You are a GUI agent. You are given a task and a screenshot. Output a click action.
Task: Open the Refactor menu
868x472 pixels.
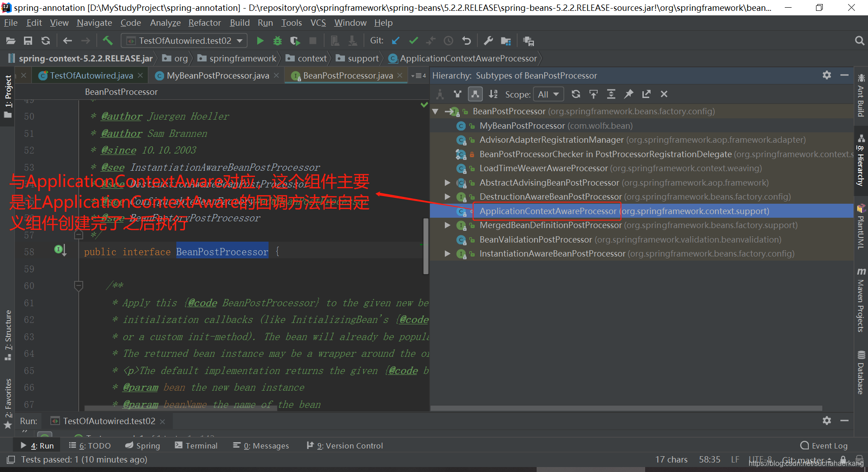pyautogui.click(x=205, y=23)
